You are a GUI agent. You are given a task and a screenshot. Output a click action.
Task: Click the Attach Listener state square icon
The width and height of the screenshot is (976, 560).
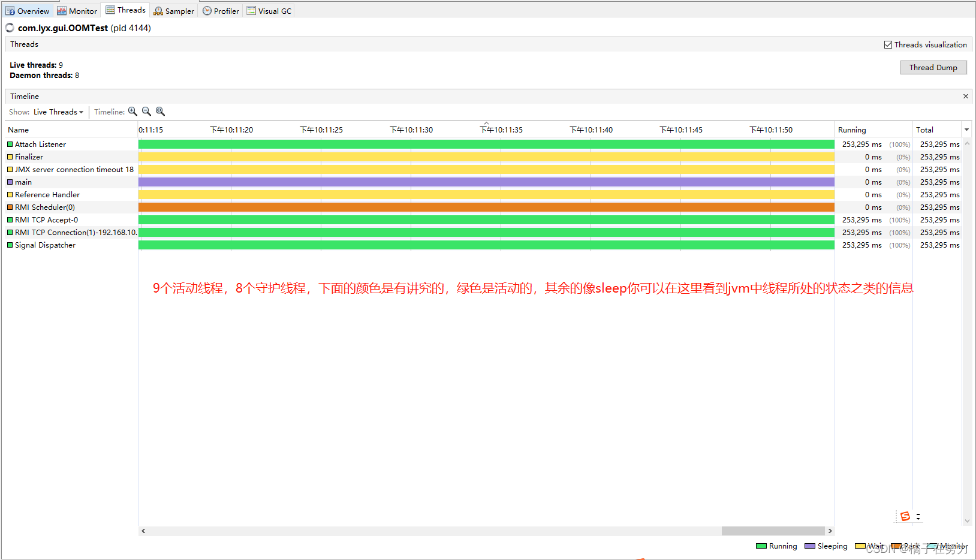click(x=10, y=144)
